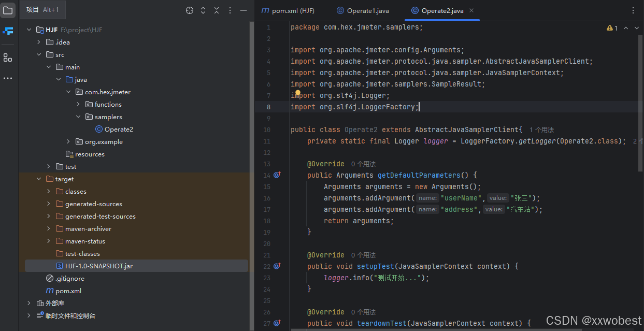
Task: Expand the maven-archiver folder
Action: click(x=49, y=228)
